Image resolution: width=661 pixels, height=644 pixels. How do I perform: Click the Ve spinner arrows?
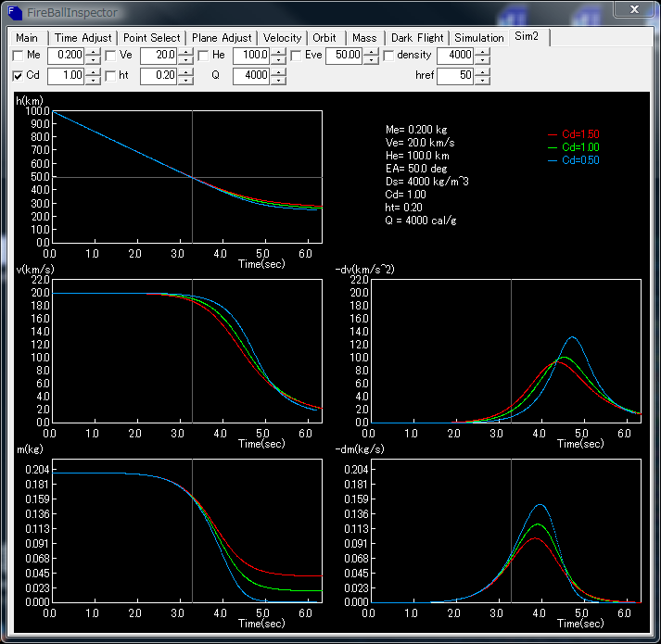[x=185, y=56]
